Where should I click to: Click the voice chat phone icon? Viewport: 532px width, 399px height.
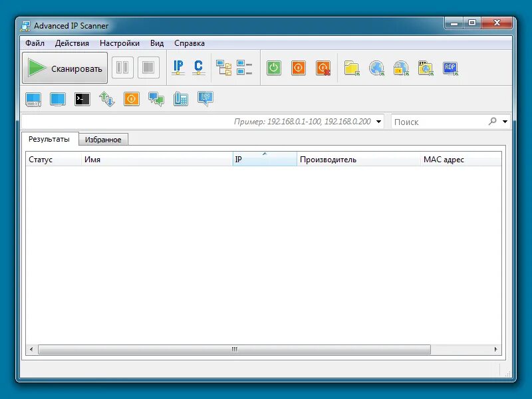[180, 99]
